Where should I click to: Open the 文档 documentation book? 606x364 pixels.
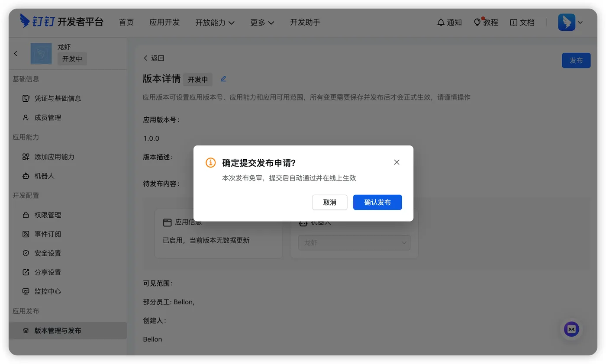[522, 22]
